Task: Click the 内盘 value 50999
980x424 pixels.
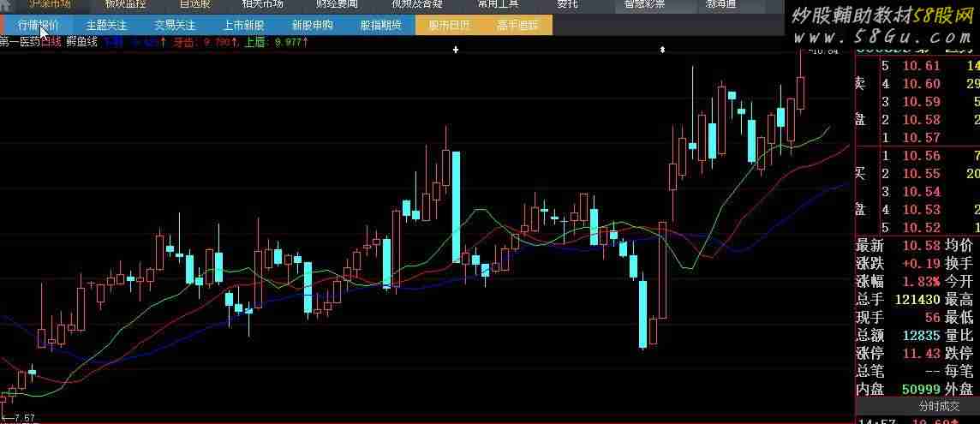Action: click(921, 390)
